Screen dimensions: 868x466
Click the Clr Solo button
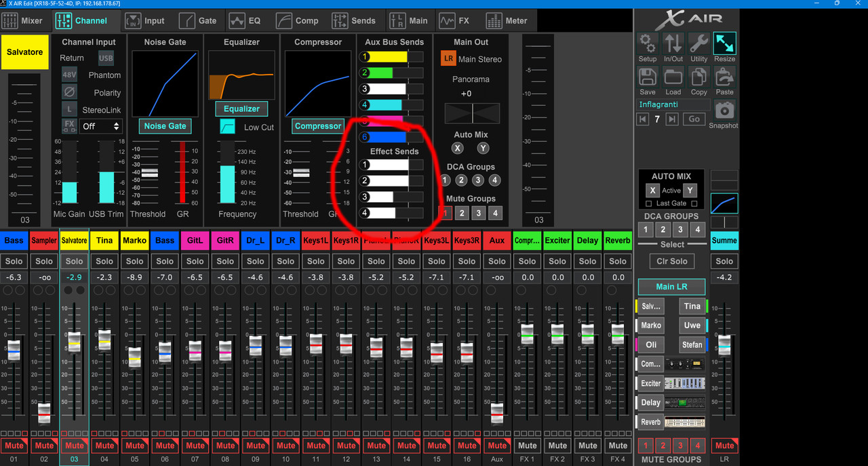coord(672,261)
